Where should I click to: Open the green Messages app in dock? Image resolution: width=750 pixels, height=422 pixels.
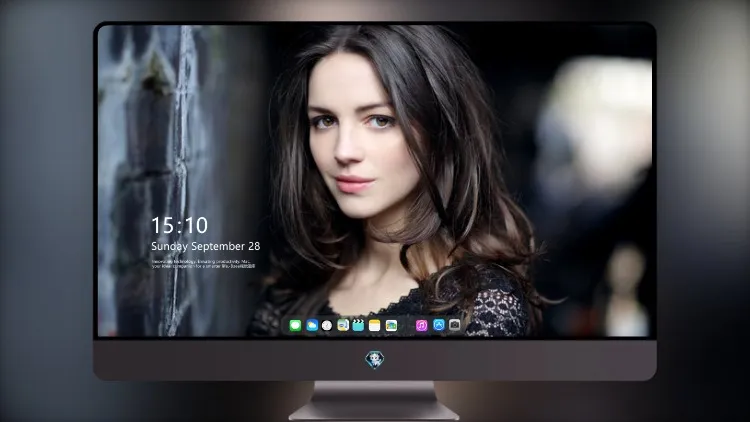point(295,326)
